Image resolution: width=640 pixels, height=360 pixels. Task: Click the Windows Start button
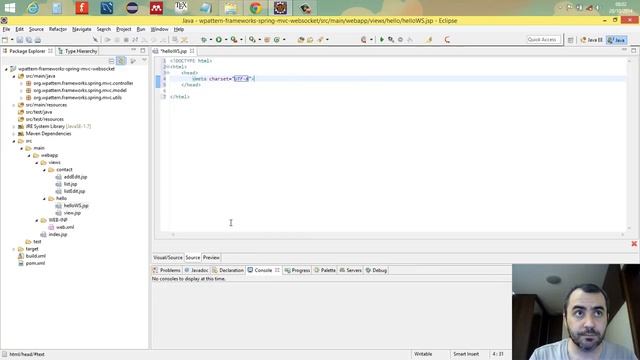(x=9, y=8)
